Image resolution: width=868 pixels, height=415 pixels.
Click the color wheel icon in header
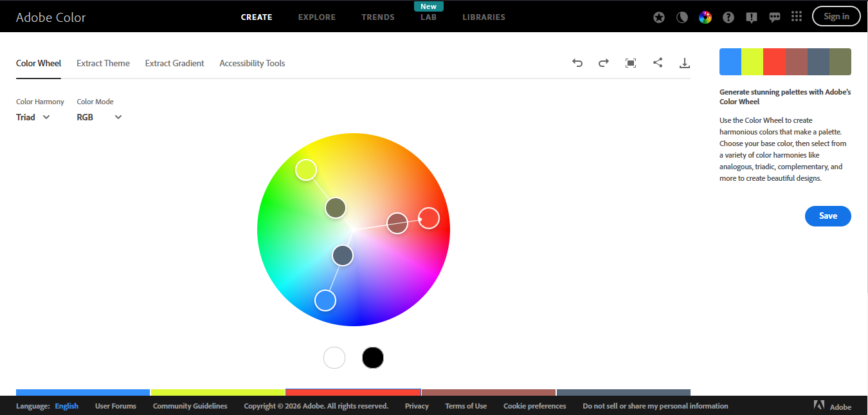(705, 17)
